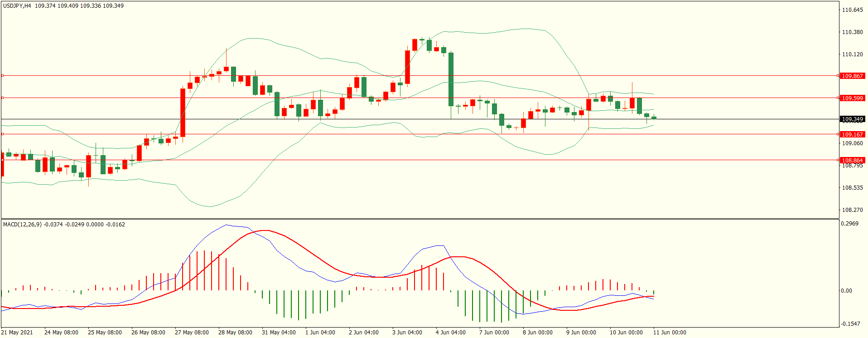Viewport: 868px width, 338px height.
Task: Select the red 108.864 price tag
Action: pyautogui.click(x=852, y=160)
